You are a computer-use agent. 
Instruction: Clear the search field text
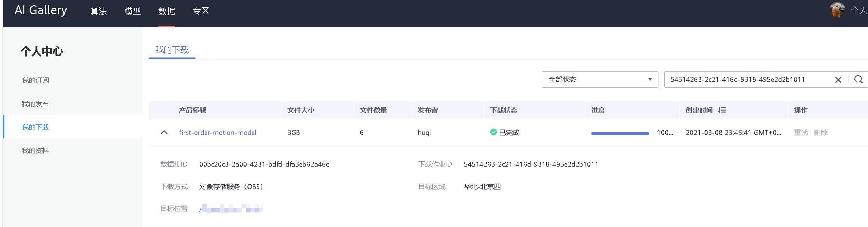[838, 80]
